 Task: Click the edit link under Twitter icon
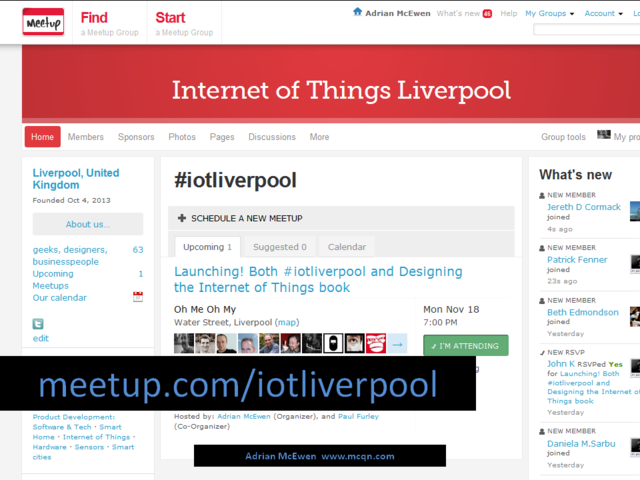(40, 338)
